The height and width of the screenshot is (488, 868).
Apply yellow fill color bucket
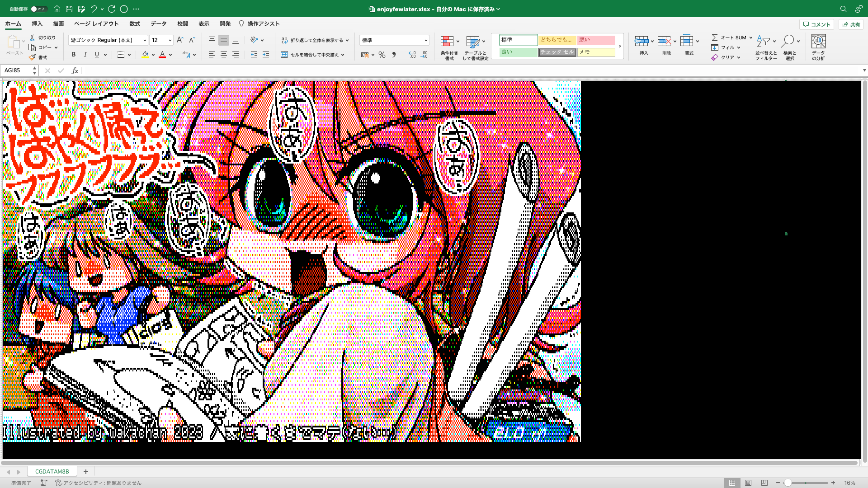pyautogui.click(x=145, y=55)
